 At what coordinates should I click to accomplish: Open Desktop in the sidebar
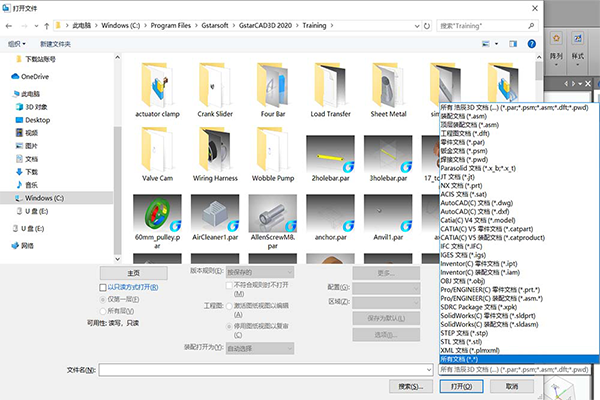pos(33,120)
